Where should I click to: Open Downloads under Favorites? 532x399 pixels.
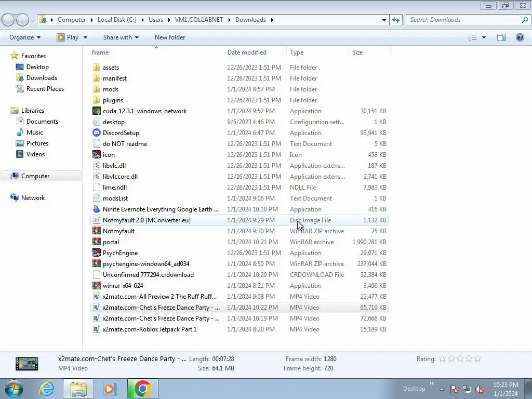click(42, 78)
